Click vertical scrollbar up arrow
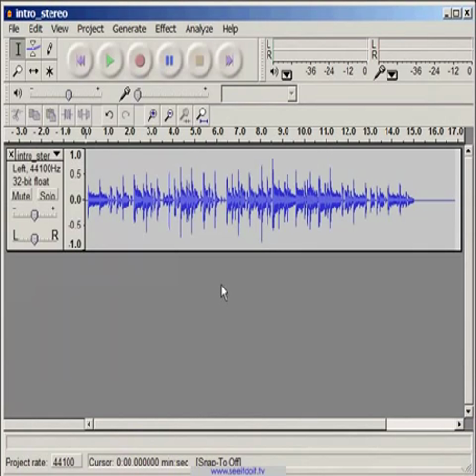This screenshot has height=476, width=476. tap(468, 151)
